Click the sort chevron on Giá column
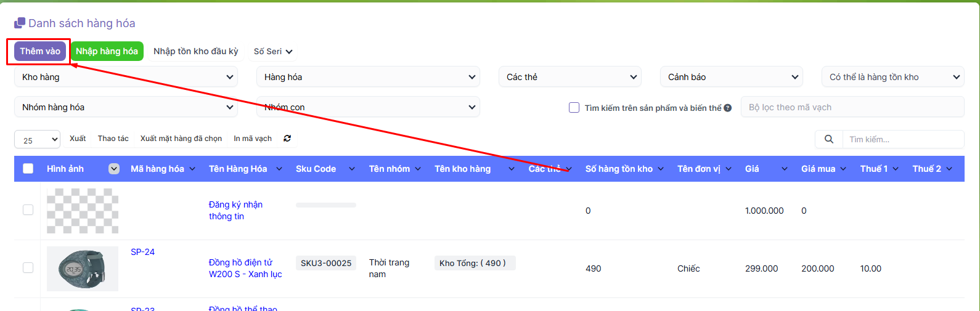 [x=784, y=169]
